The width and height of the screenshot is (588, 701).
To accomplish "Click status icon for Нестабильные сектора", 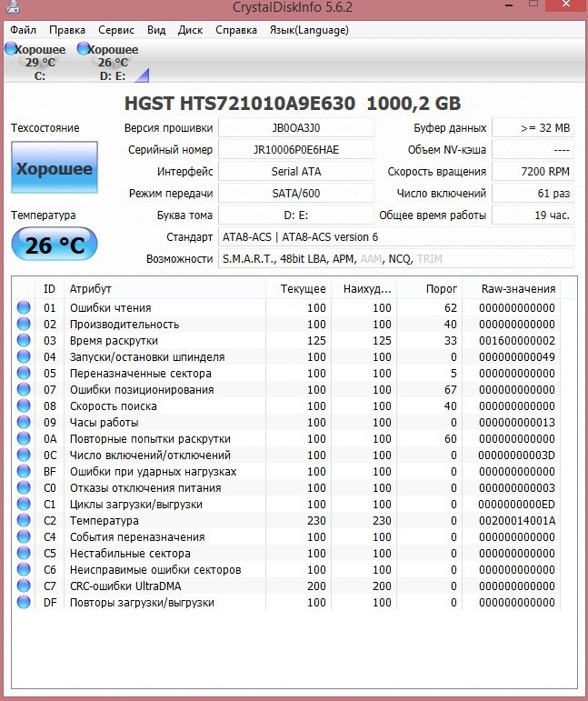I will pos(24,553).
